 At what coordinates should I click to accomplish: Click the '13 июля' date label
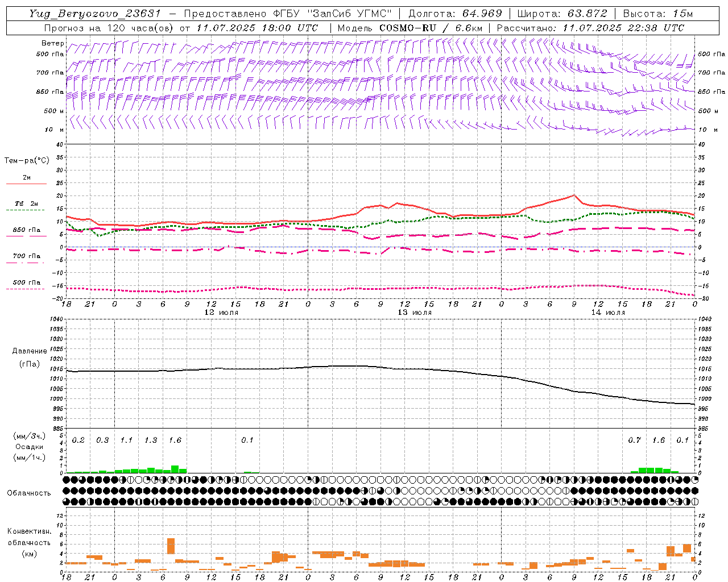pyautogui.click(x=415, y=313)
